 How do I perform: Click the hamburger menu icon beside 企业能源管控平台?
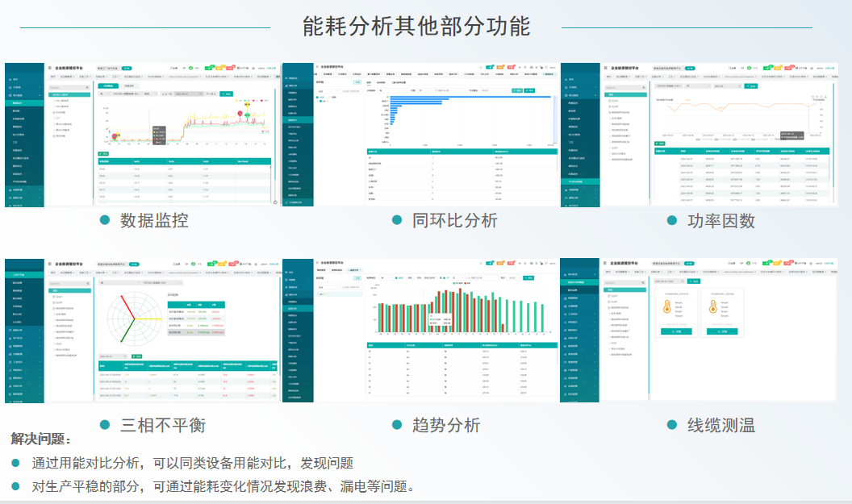[x=48, y=69]
